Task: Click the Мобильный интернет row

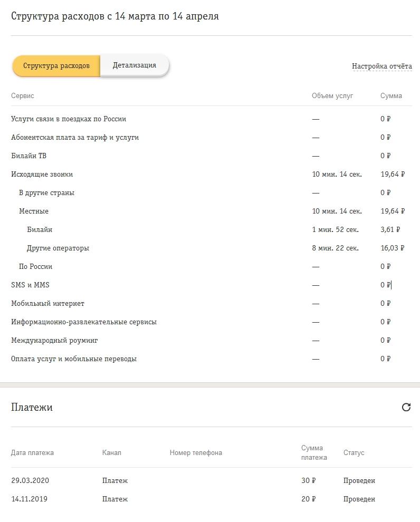Action: [212, 303]
